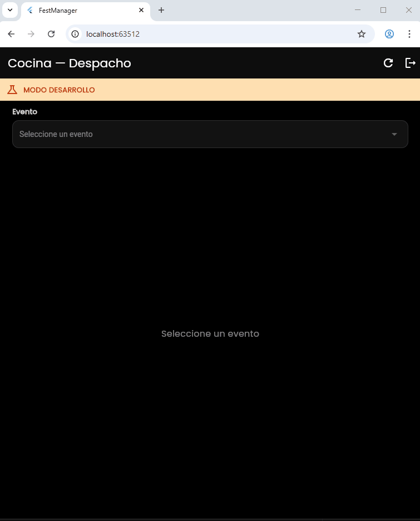The height and width of the screenshot is (521, 420).
Task: Minimize the Chrome window
Action: click(x=358, y=10)
